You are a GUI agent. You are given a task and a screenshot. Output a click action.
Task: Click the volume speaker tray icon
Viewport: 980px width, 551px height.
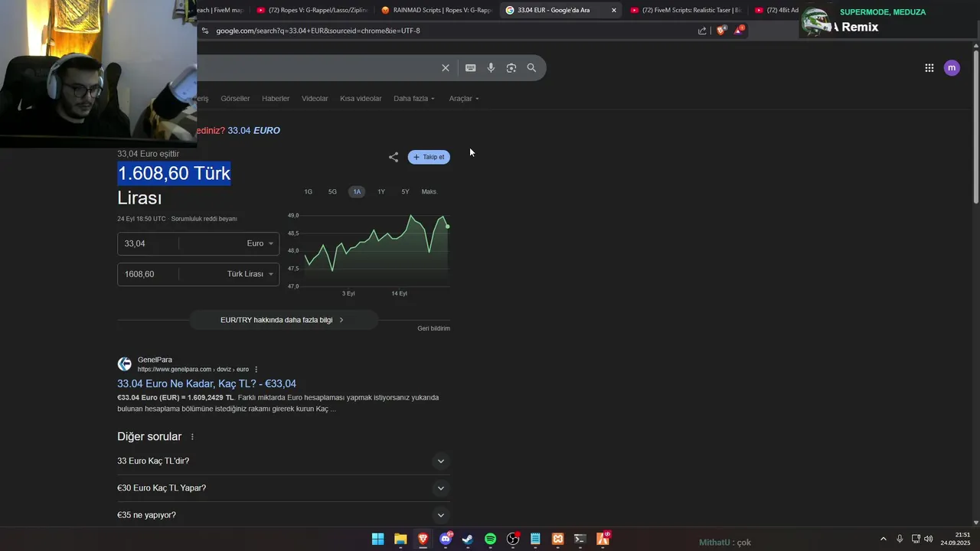click(x=929, y=540)
